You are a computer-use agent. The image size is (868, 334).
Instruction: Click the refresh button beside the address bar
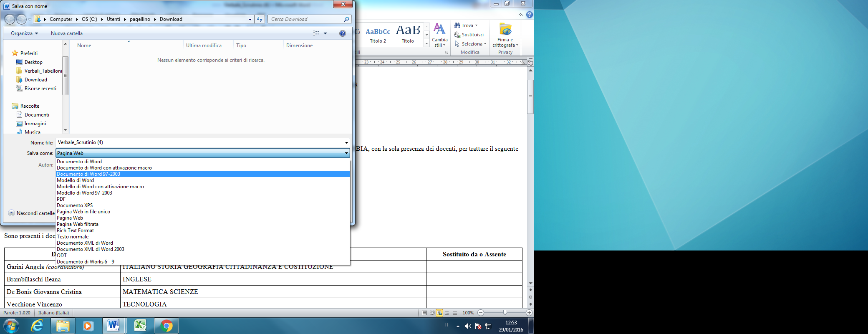tap(260, 19)
